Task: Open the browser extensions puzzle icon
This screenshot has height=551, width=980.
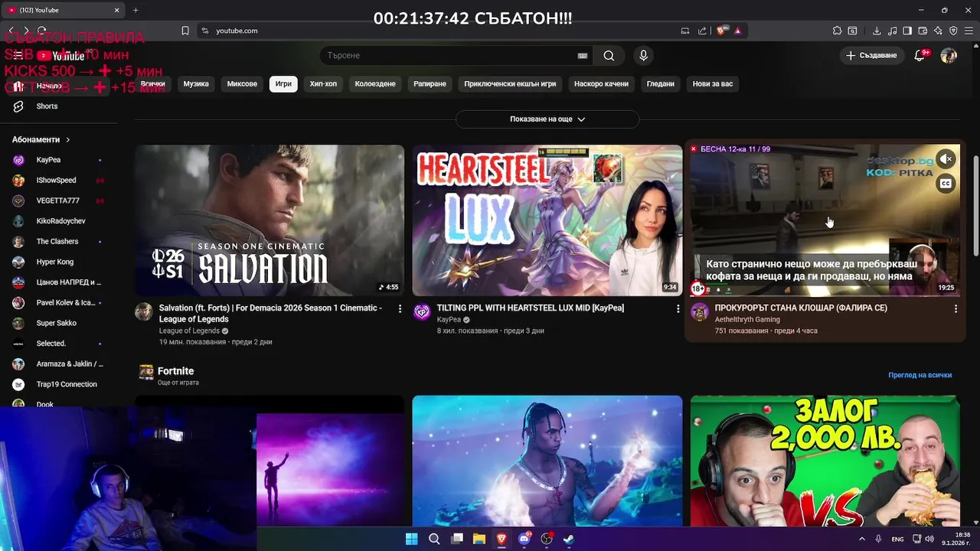Action: 837,31
